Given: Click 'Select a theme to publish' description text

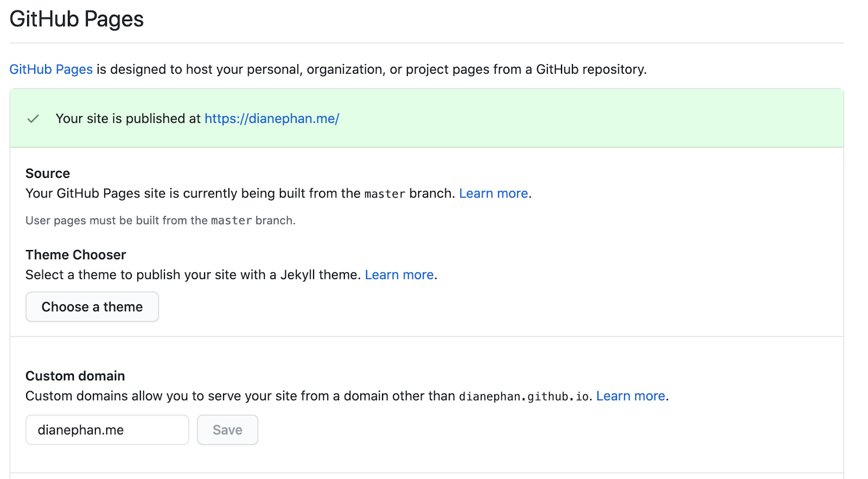Looking at the screenshot, I should 193,275.
